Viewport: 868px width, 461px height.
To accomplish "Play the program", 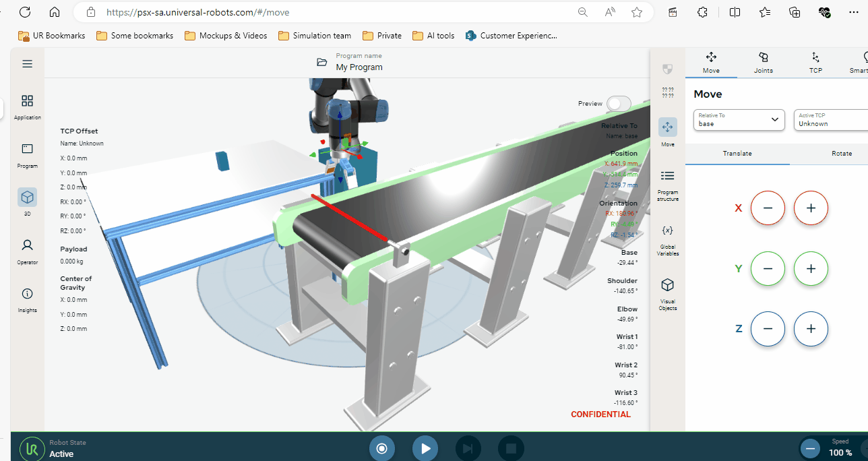I will point(425,448).
